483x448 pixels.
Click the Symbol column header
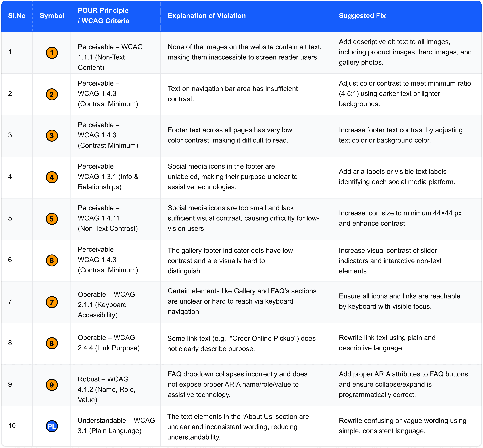(x=52, y=16)
